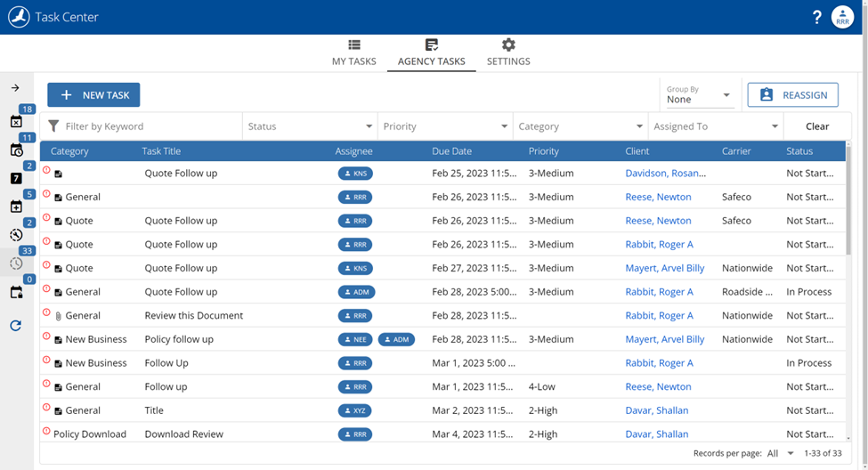Open Rabbit, Roger A link on Review this Document row
The image size is (868, 470).
(660, 315)
